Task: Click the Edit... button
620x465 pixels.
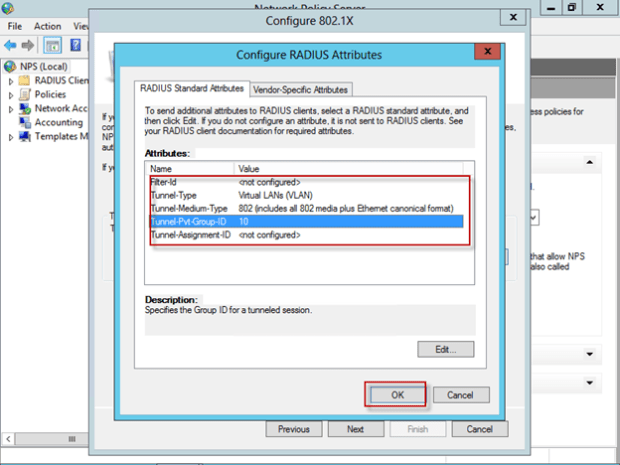Action: coord(445,349)
